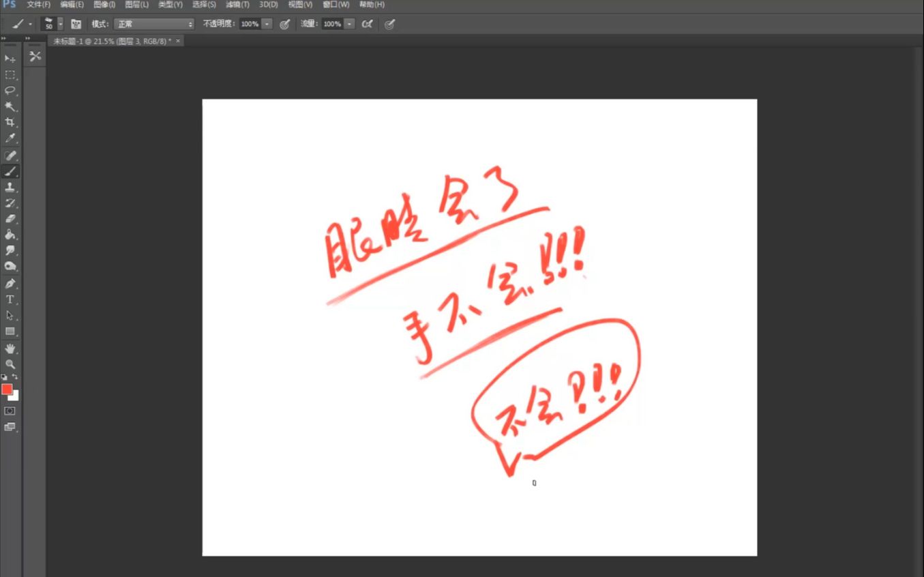Select the Zoom tool

point(10,364)
